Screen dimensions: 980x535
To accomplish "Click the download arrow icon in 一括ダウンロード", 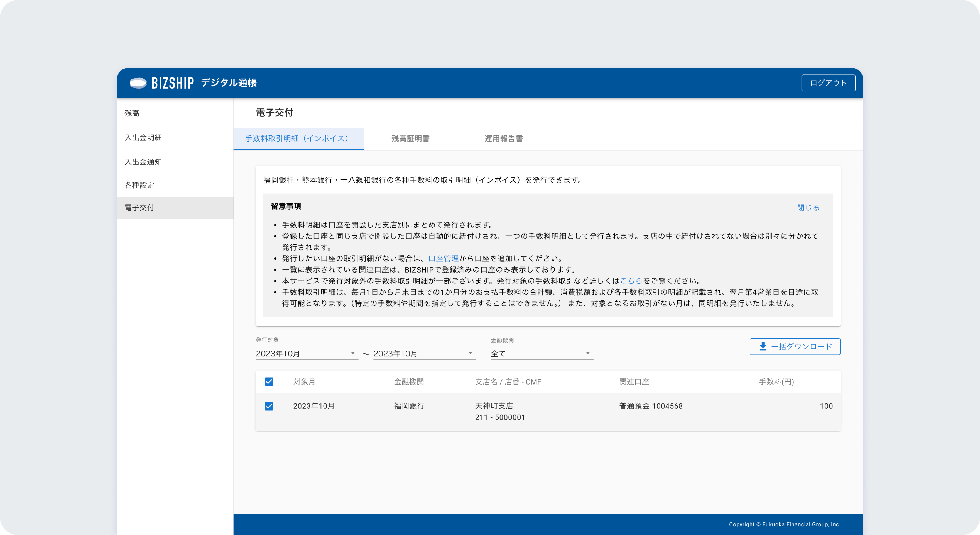I will (x=763, y=347).
